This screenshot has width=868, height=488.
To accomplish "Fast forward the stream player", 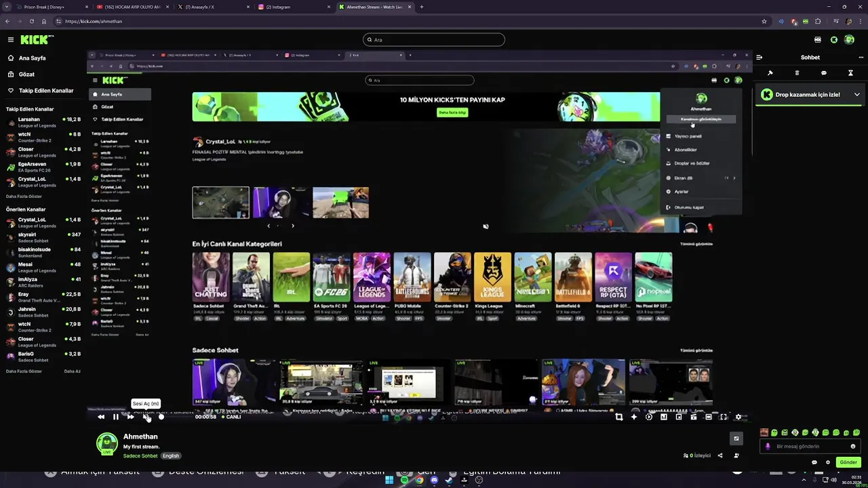I will click(130, 417).
